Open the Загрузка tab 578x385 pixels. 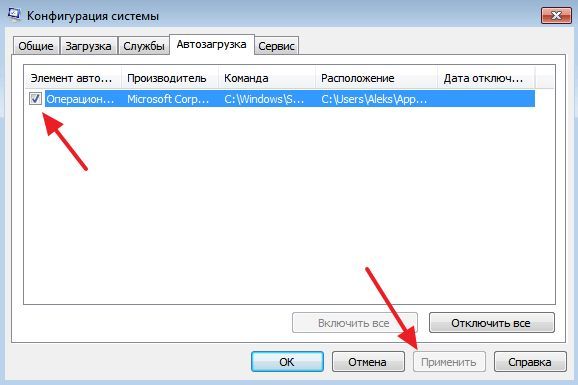88,46
